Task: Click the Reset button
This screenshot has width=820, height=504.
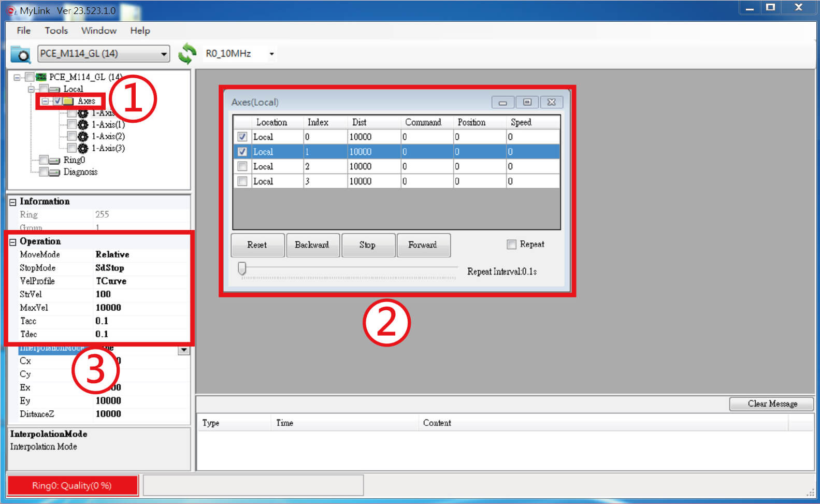Action: pos(257,245)
